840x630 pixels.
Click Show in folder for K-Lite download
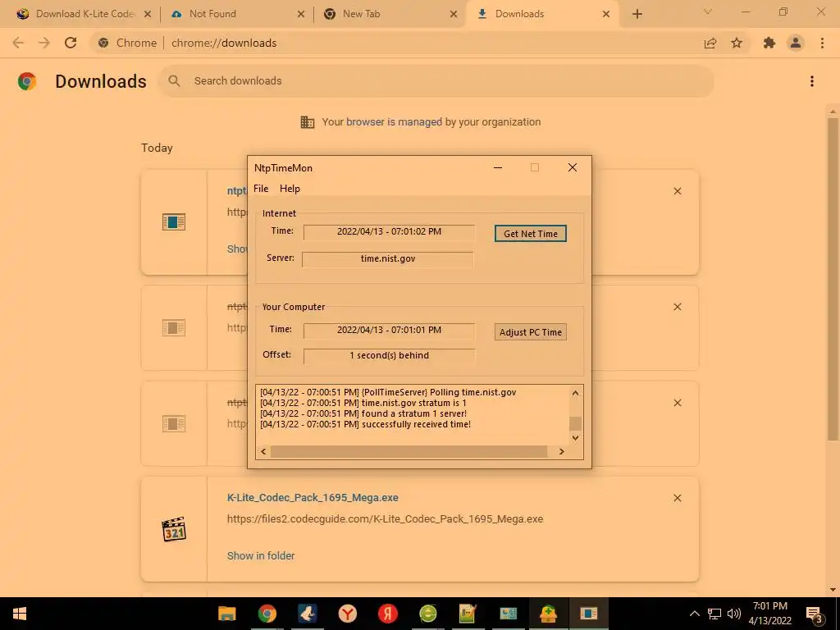coord(261,556)
